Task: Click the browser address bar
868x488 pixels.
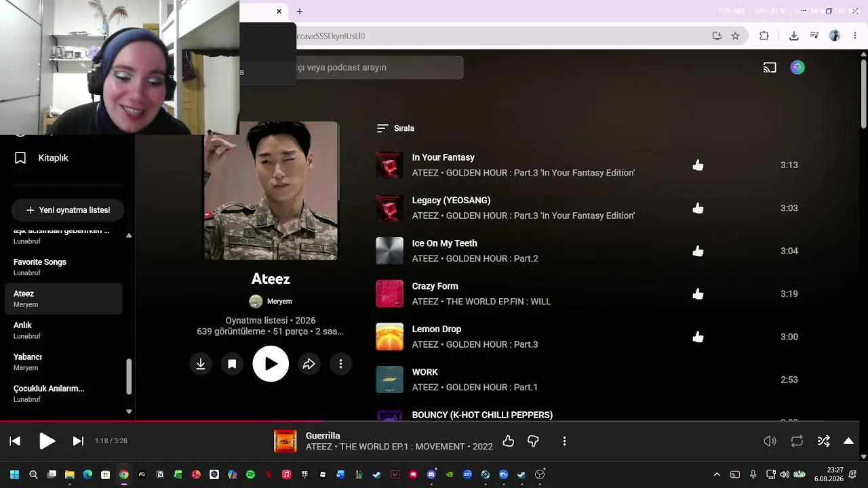Action: [x=502, y=36]
